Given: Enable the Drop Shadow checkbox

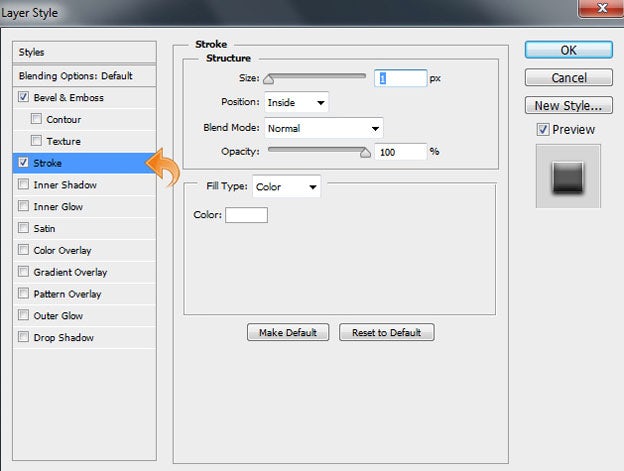Looking at the screenshot, I should pos(23,337).
